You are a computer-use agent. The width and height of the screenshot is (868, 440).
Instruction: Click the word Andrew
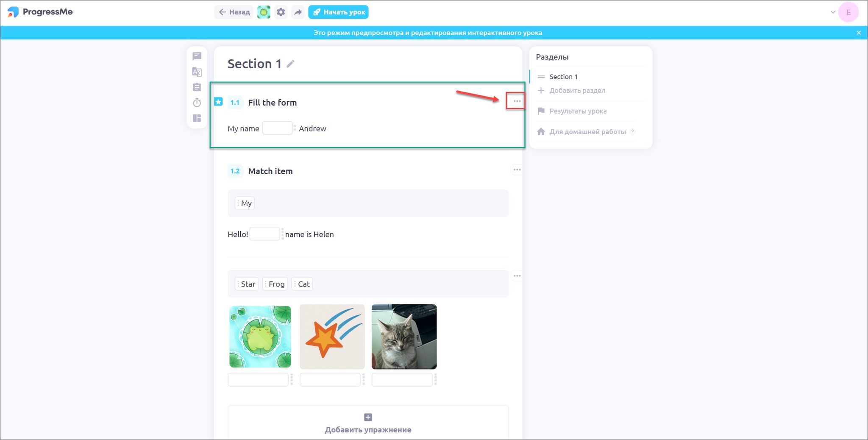pos(312,128)
